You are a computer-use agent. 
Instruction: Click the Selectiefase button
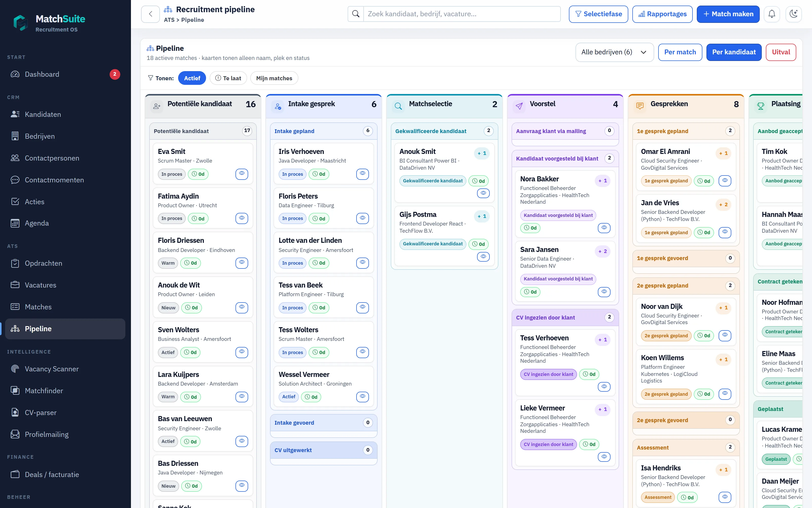click(x=598, y=14)
